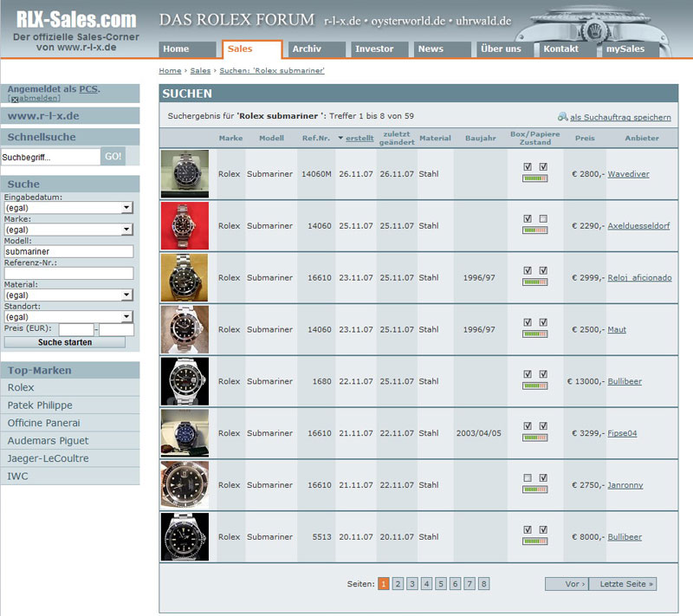Click condition bar in Janronny row
The width and height of the screenshot is (693, 616).
pyautogui.click(x=535, y=490)
